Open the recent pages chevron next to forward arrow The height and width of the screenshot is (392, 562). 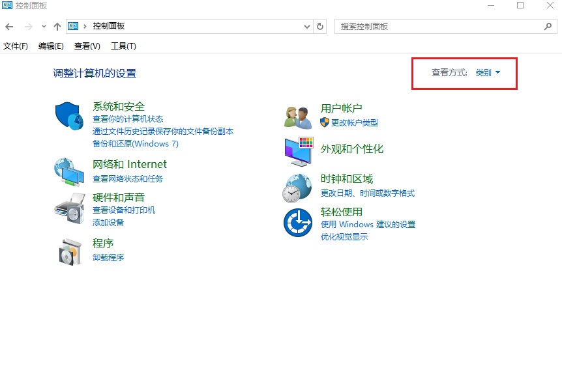(43, 26)
